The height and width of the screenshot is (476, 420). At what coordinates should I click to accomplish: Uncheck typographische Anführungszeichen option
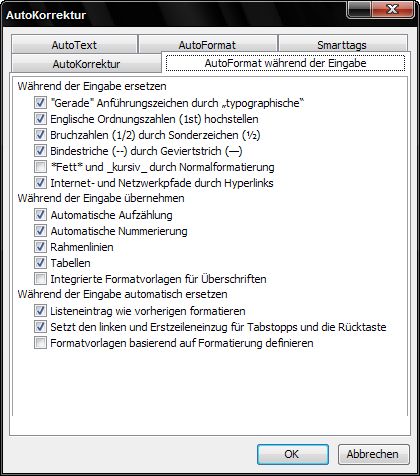40,103
